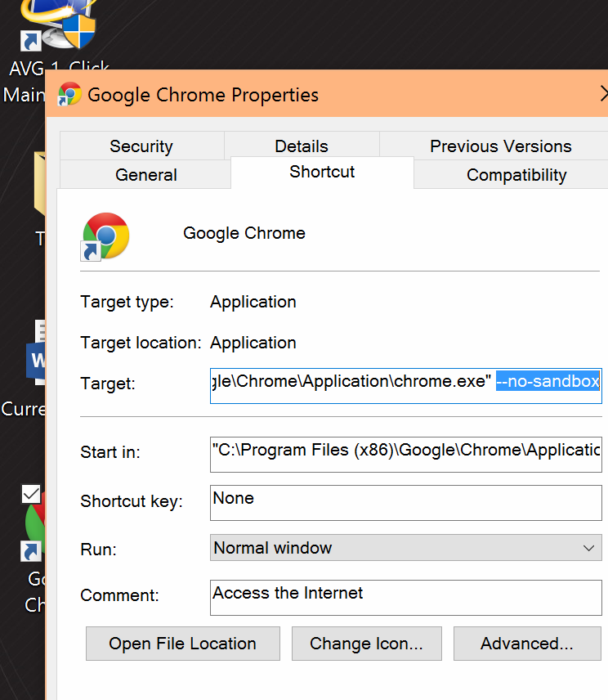This screenshot has height=700, width=608.
Task: Click the Start in text field
Action: pyautogui.click(x=406, y=455)
